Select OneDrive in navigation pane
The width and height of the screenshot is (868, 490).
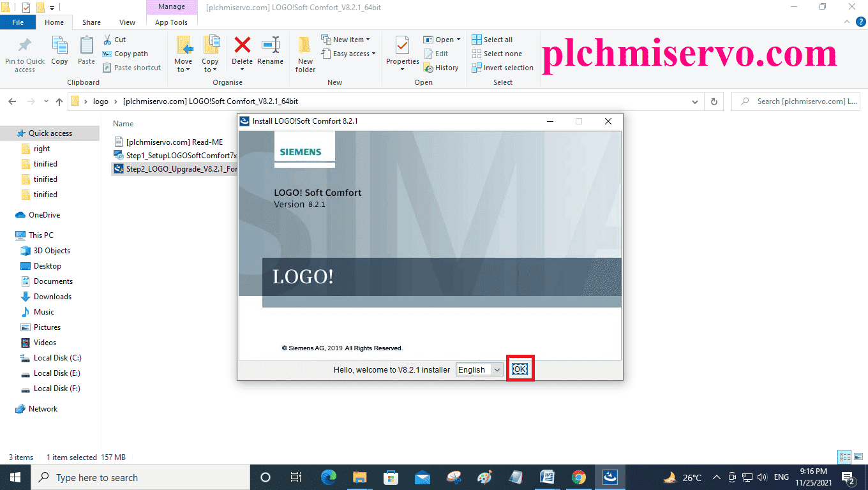(x=44, y=215)
